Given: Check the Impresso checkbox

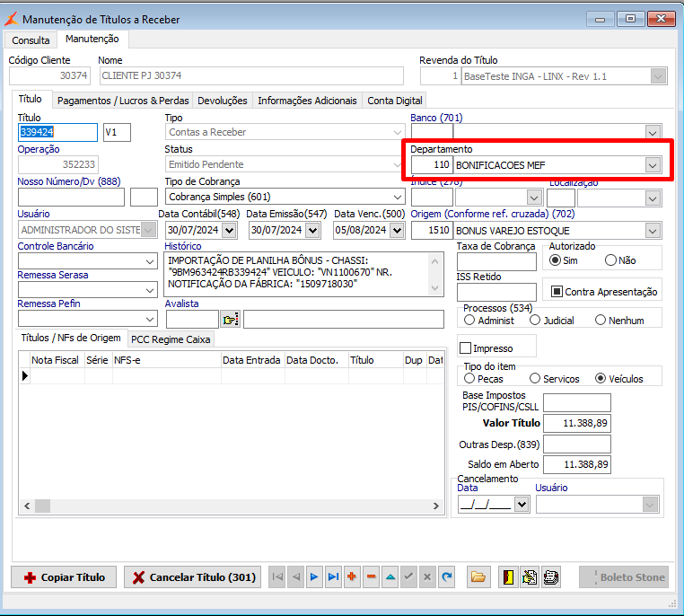Looking at the screenshot, I should pyautogui.click(x=466, y=348).
